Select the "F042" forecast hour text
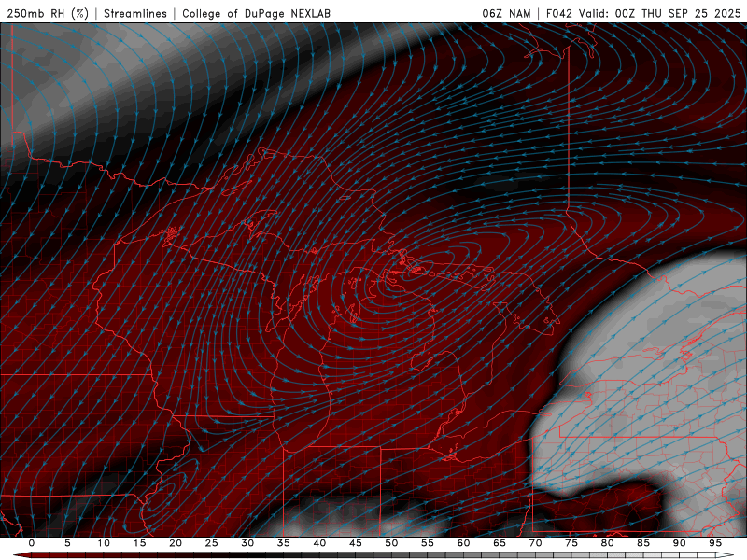This screenshot has width=747, height=560. [x=559, y=13]
